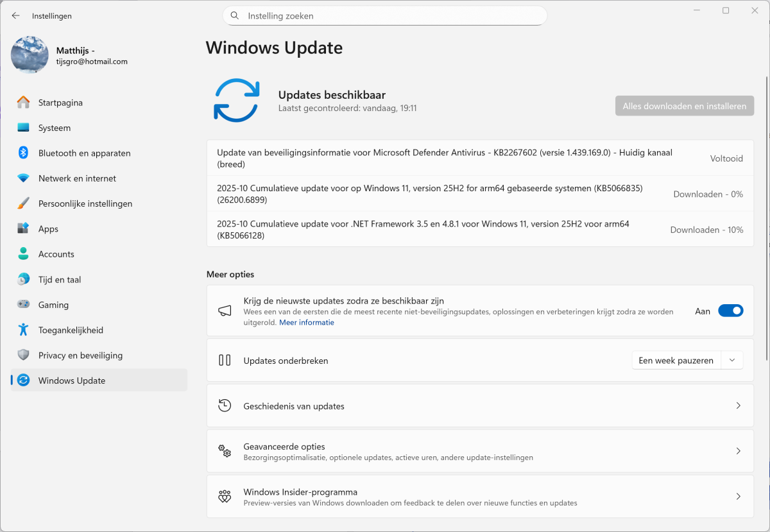770x532 pixels.
Task: Turn off the newest updates toggle
Action: [x=730, y=311]
